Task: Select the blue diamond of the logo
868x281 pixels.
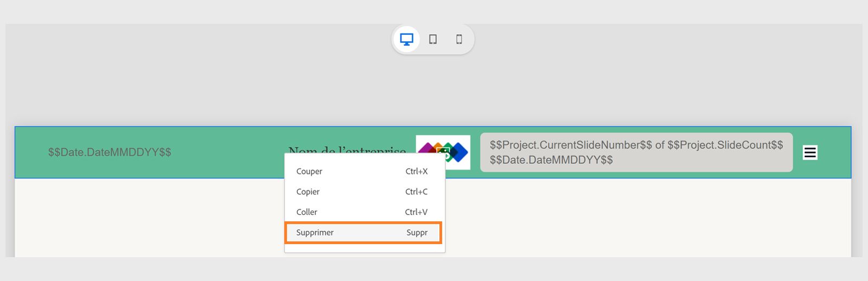Action: pos(460,152)
